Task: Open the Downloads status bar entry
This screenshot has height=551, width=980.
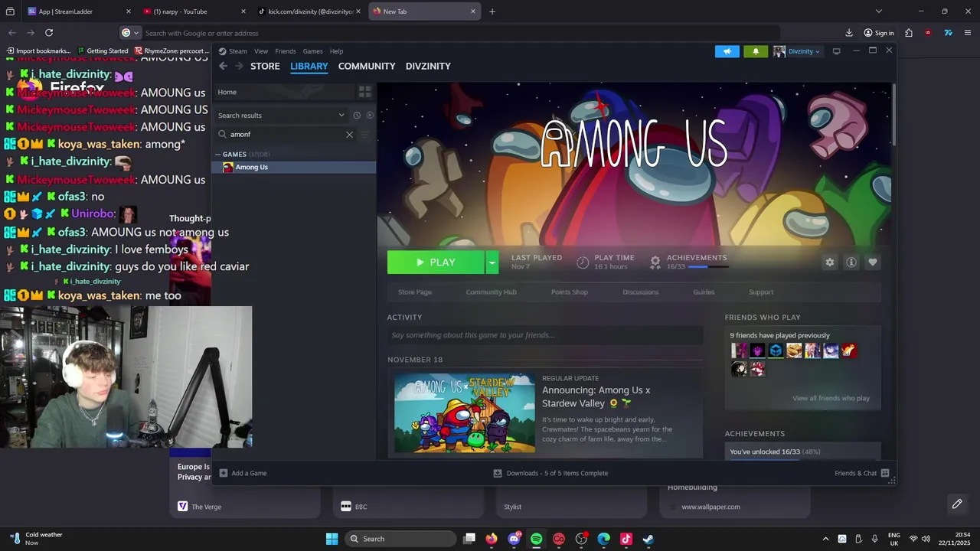Action: pos(550,473)
